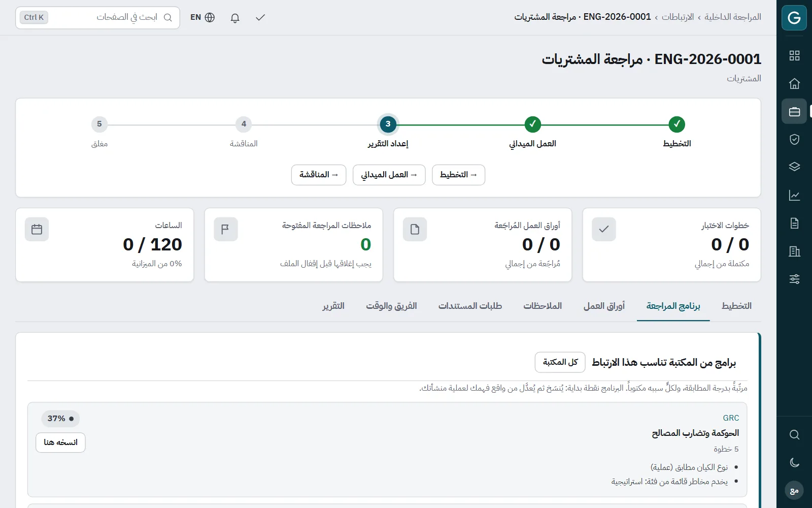Click the G logo at sidebar top
Screen dimensions: 812x508
(x=794, y=18)
